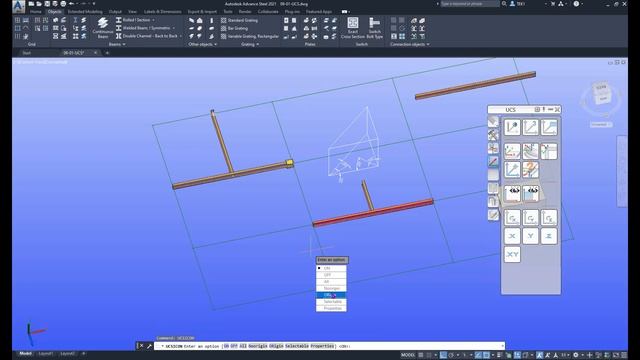Click the Bar Grating icon
This screenshot has width=640, height=360.
pos(224,28)
